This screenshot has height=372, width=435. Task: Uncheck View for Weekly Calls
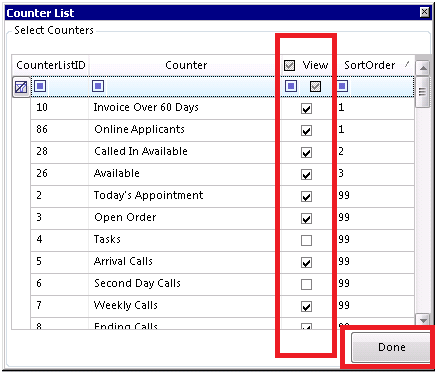click(306, 306)
